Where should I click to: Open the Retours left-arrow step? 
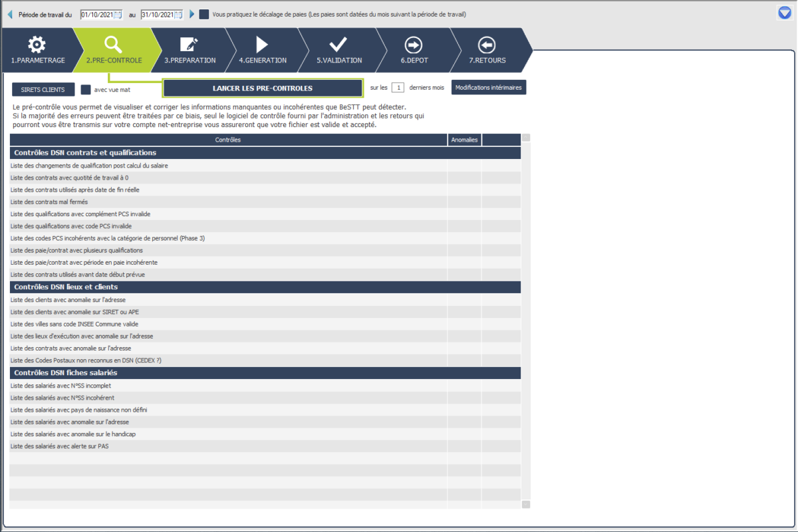coord(487,45)
